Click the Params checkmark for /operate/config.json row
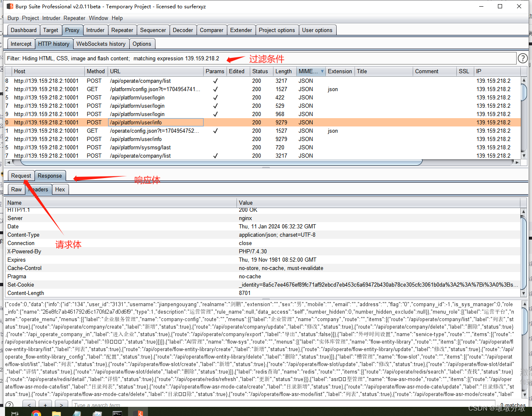Image resolution: width=532 pixels, height=416 pixels. 215,131
